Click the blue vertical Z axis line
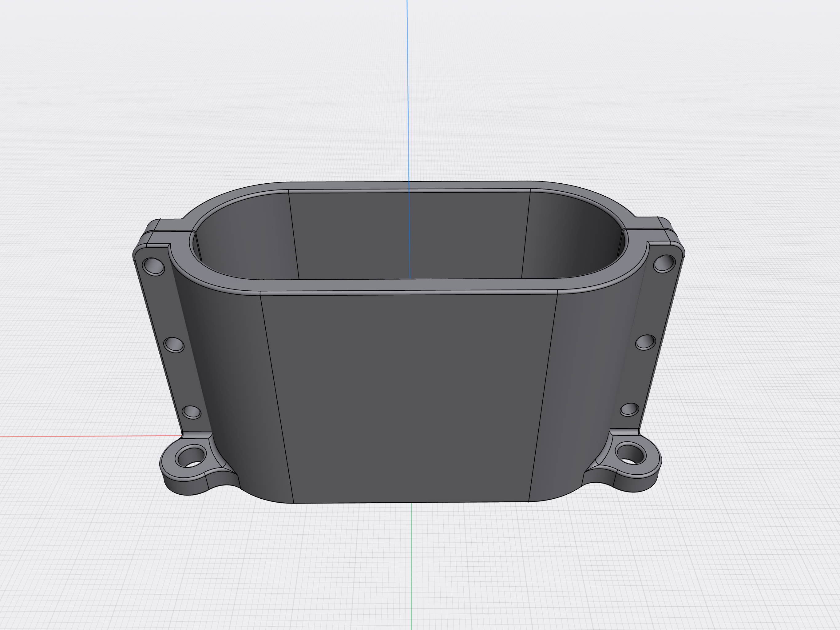840x630 pixels. [x=408, y=95]
